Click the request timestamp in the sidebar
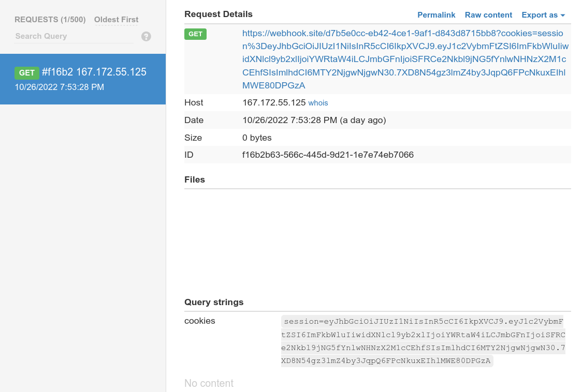This screenshot has width=582, height=392. [x=60, y=87]
